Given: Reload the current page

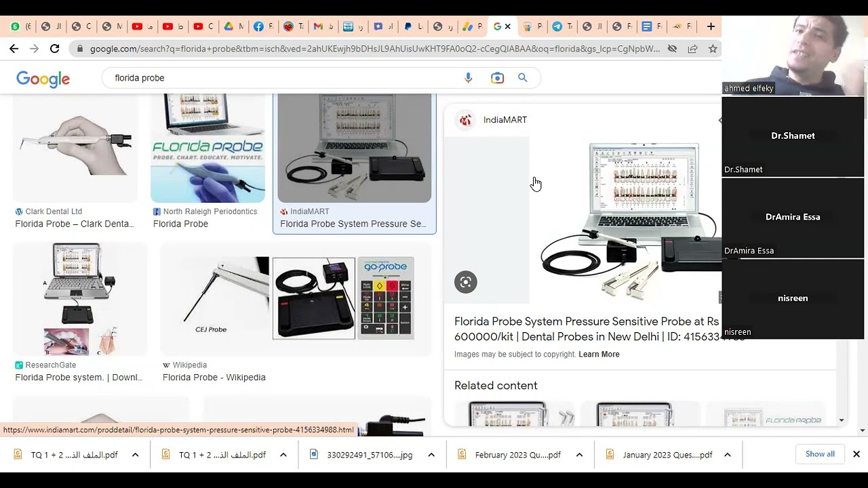Looking at the screenshot, I should pos(55,49).
